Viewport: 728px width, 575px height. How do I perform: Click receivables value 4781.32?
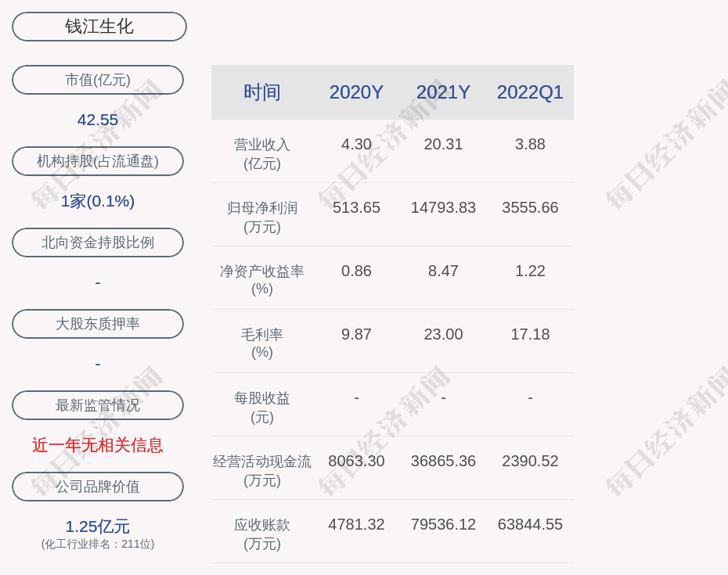pyautogui.click(x=356, y=524)
